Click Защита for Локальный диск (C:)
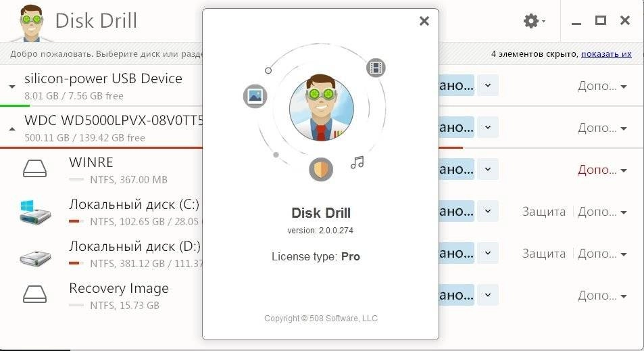The height and width of the screenshot is (351, 644). pyautogui.click(x=544, y=212)
